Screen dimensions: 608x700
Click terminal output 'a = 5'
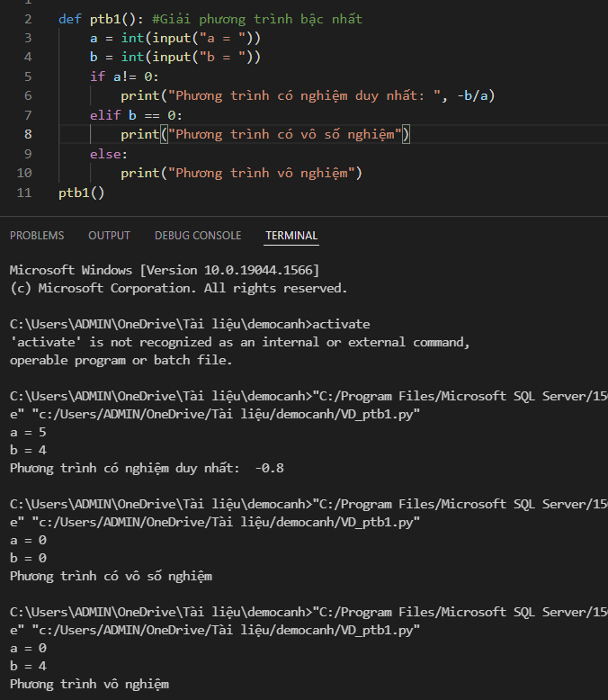click(28, 433)
